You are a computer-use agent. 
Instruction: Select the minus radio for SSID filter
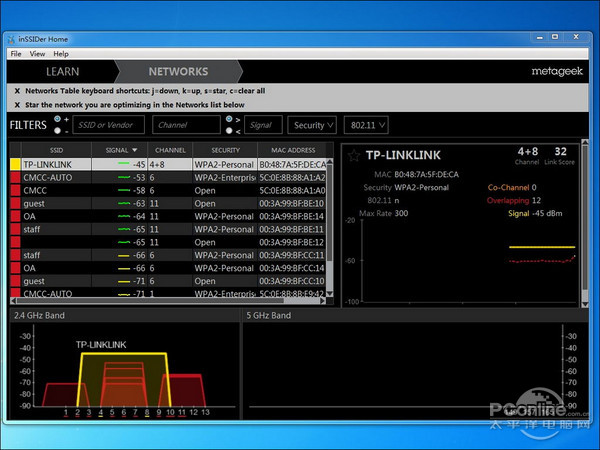(57, 131)
